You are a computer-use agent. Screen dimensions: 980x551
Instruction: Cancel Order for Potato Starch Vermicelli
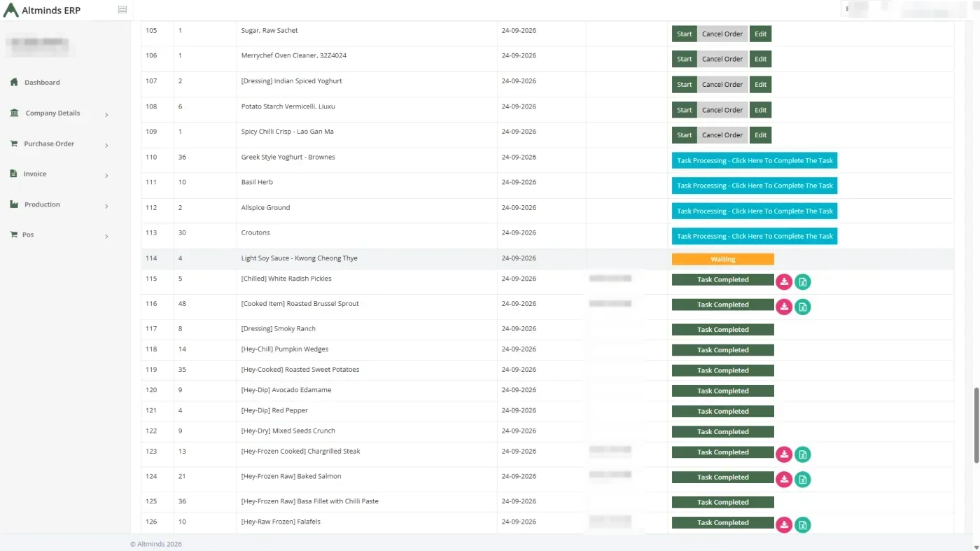[x=722, y=110]
